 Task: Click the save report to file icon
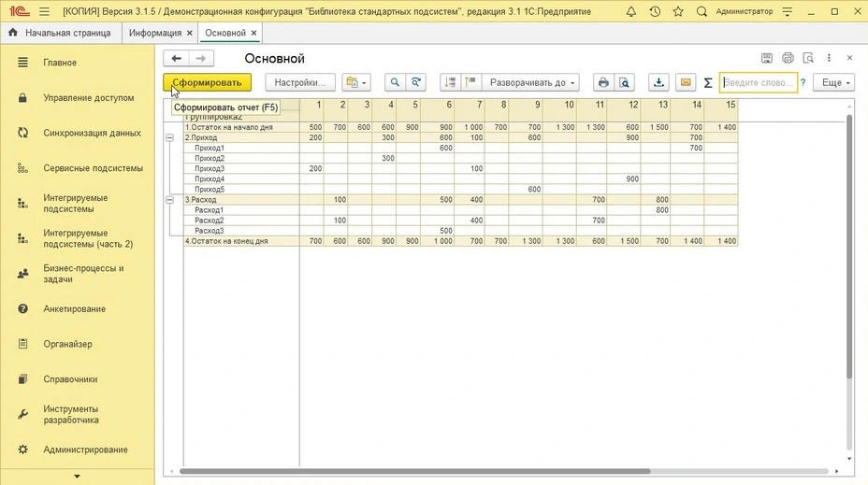(x=659, y=82)
